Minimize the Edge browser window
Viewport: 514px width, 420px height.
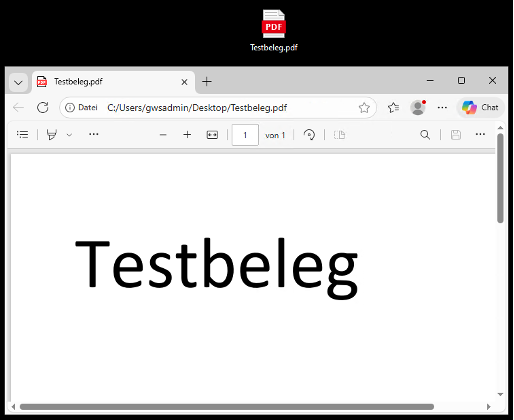(430, 80)
